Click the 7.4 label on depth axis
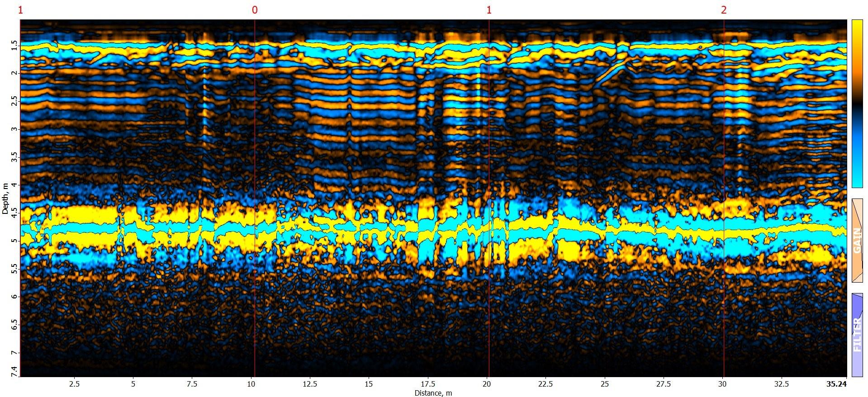 point(14,371)
